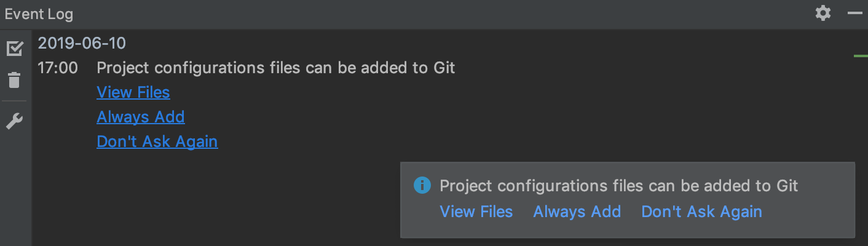Click the 17:00 timestamp in the log
Screen dimensions: 868x246
(x=58, y=68)
